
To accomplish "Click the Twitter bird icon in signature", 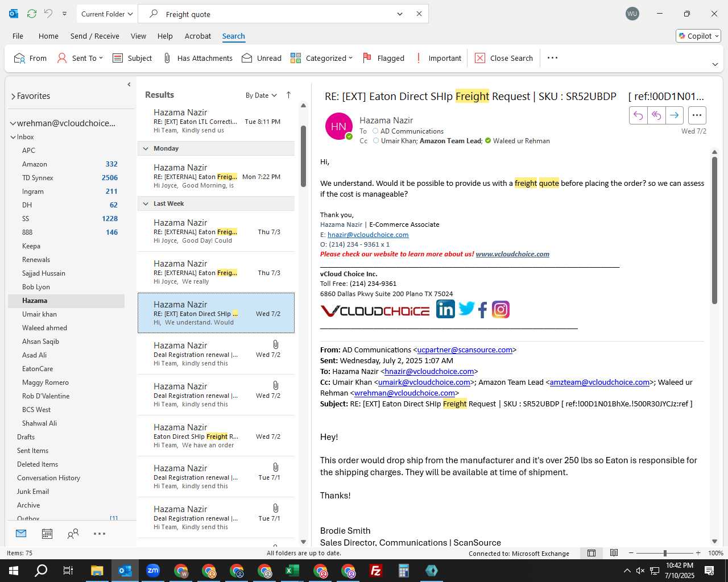I will pyautogui.click(x=466, y=309).
